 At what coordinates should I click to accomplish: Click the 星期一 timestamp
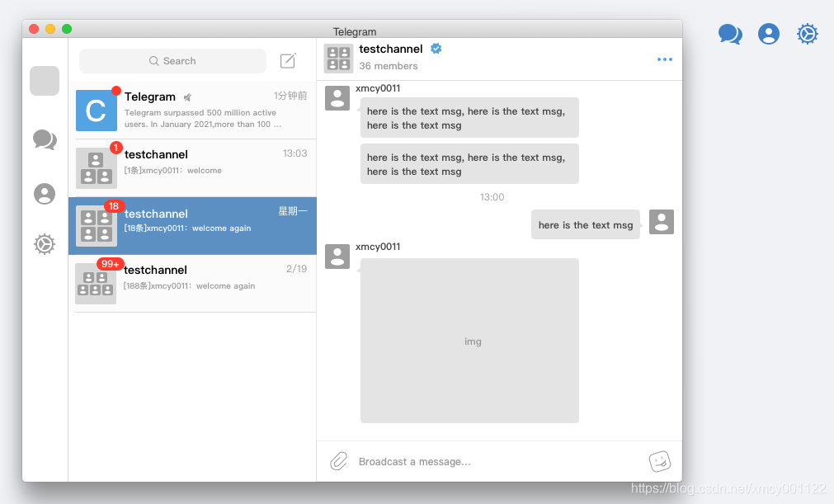point(293,211)
